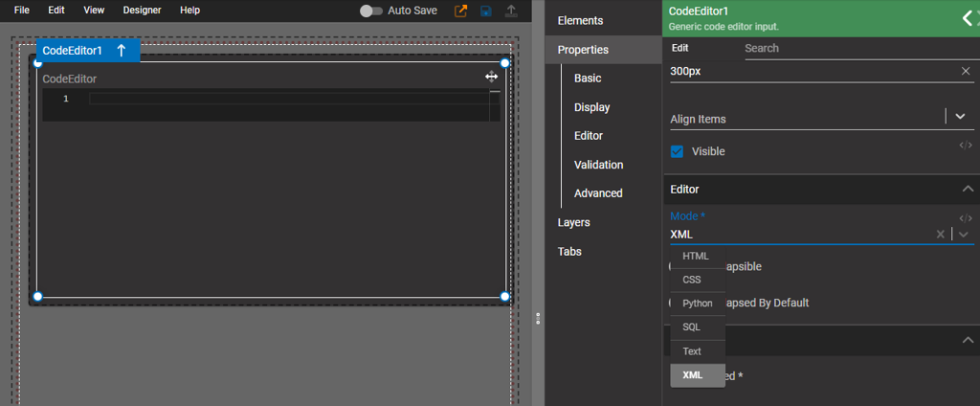Click the panel splitter dots handle
The height and width of the screenshot is (406, 980).
(x=538, y=319)
